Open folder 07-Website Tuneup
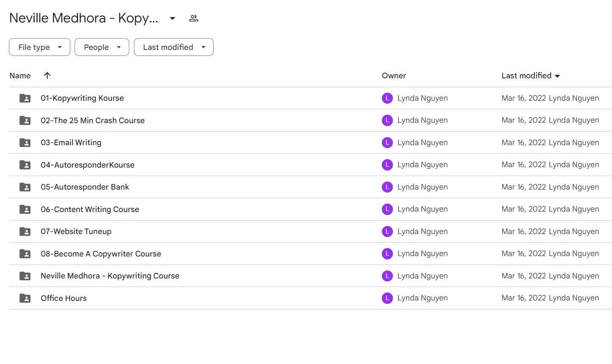Image resolution: width=612 pixels, height=364 pixels. (76, 232)
